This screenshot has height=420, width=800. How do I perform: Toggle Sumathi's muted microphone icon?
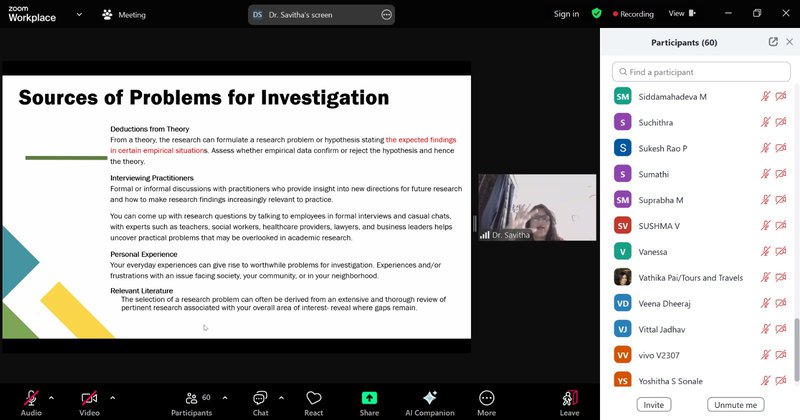click(765, 174)
